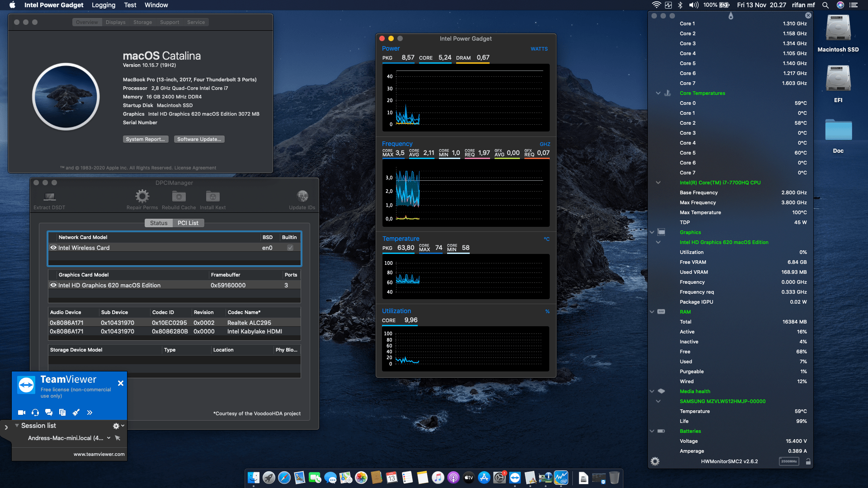
Task: Start a video call in TeamViewer
Action: (21, 412)
